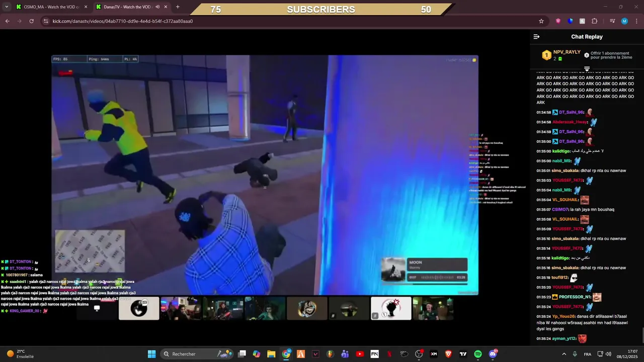Open ayman_yt12 username in chat
This screenshot has height=362, width=644.
pyautogui.click(x=564, y=339)
